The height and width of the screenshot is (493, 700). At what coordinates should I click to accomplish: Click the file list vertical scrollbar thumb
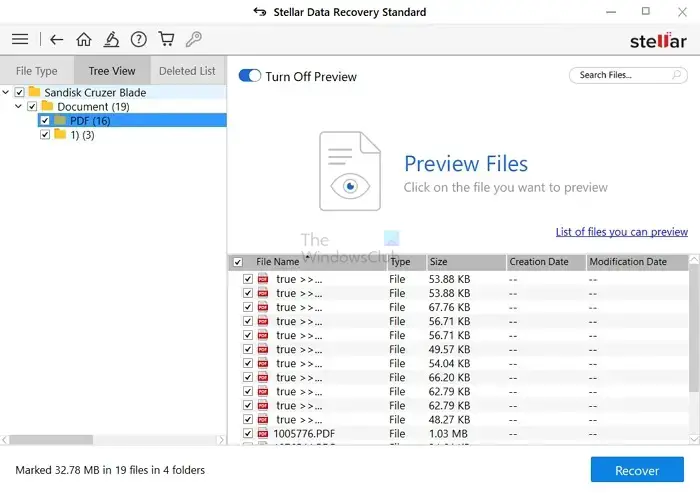pos(694,328)
